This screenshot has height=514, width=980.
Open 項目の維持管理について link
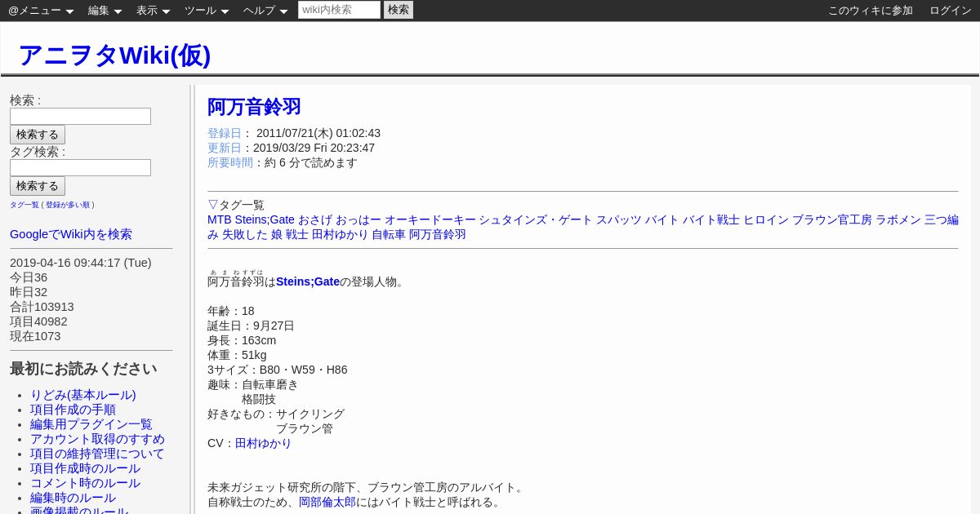pyautogui.click(x=97, y=454)
